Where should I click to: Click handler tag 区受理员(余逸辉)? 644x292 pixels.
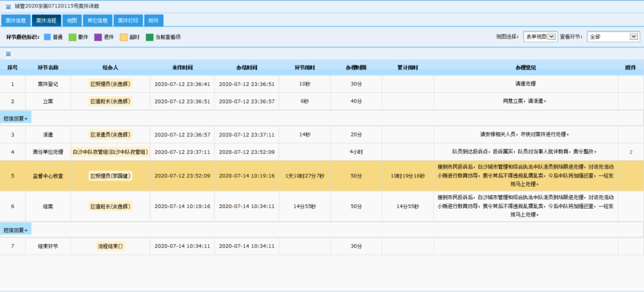(x=110, y=84)
